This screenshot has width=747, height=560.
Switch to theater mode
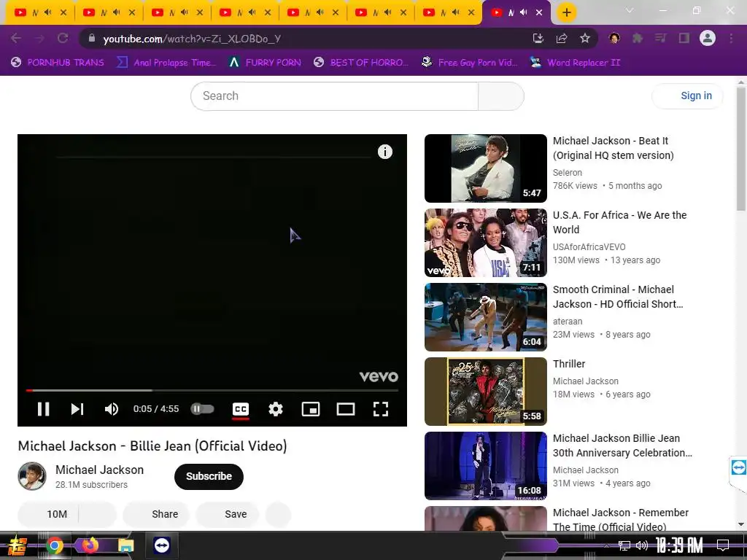pos(345,409)
